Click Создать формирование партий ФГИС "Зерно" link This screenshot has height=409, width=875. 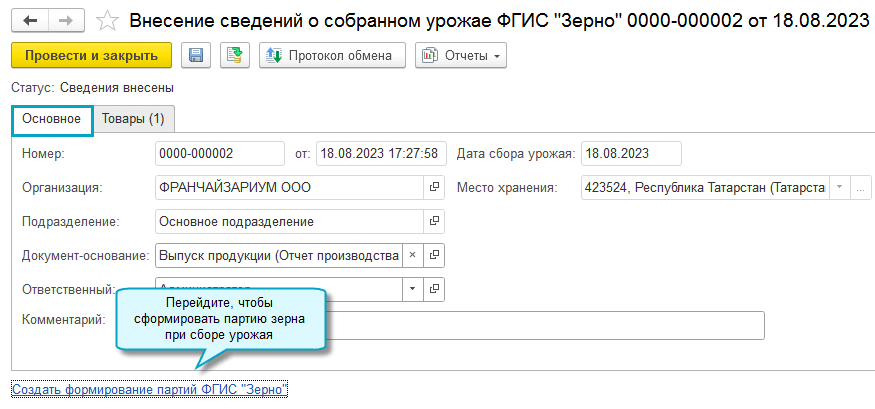pyautogui.click(x=149, y=388)
